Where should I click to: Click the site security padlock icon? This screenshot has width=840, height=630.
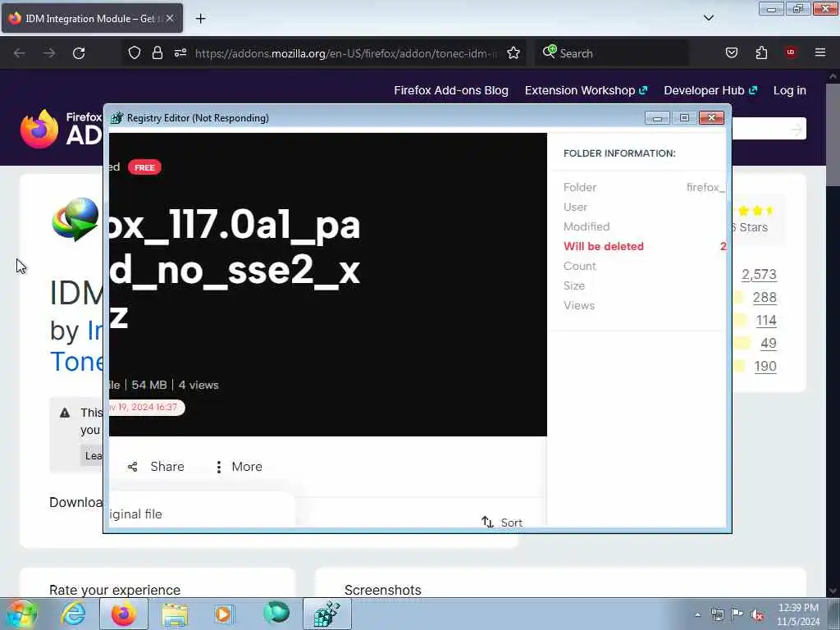click(157, 52)
